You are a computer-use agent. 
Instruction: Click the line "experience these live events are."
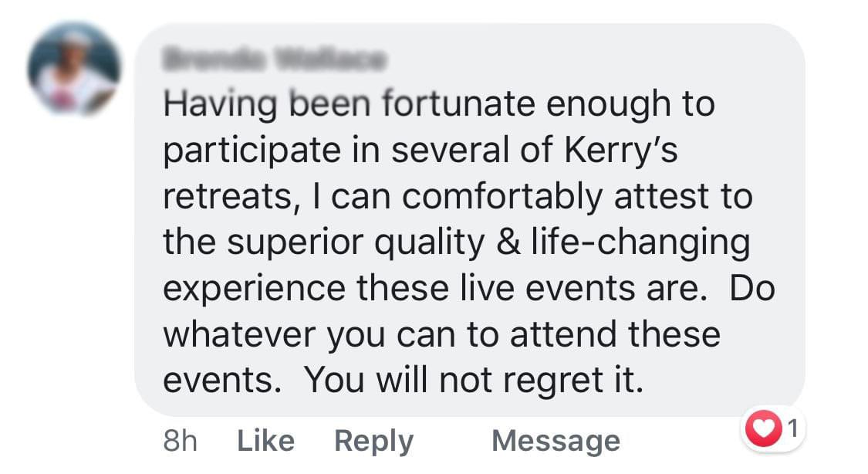435,289
